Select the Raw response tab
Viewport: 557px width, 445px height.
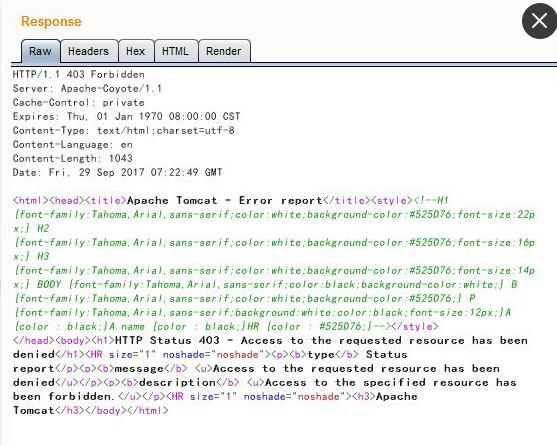click(40, 51)
